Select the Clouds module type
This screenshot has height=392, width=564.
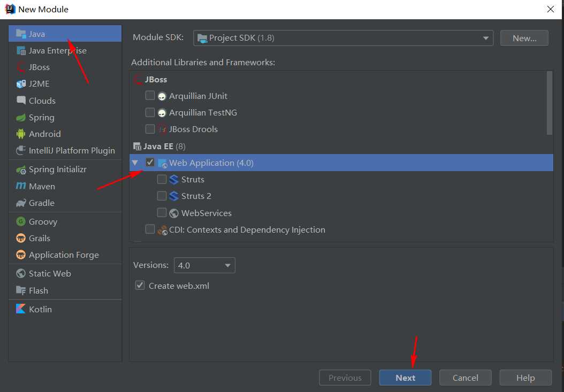coord(65,101)
